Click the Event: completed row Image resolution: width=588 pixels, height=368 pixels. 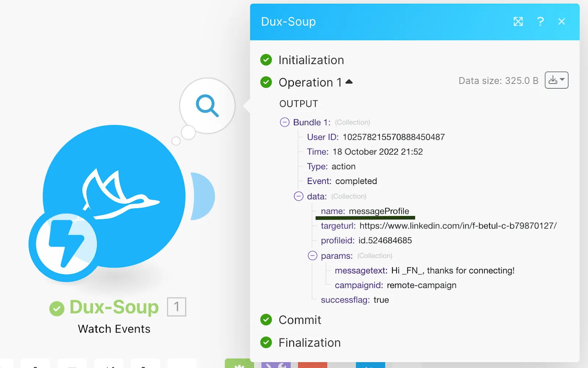click(342, 181)
